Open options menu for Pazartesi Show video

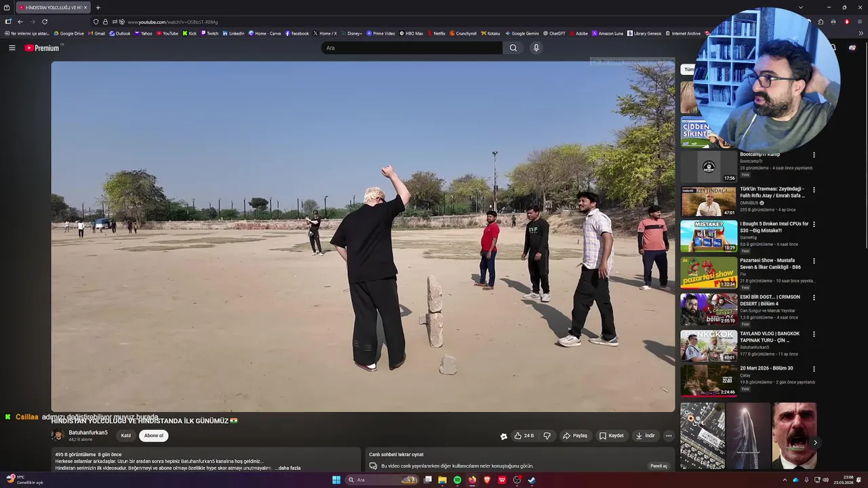click(x=814, y=261)
